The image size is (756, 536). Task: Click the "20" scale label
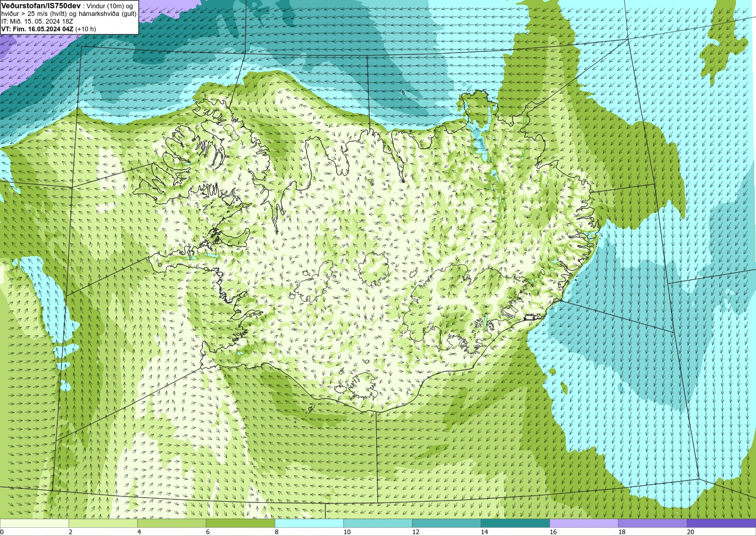click(x=690, y=532)
